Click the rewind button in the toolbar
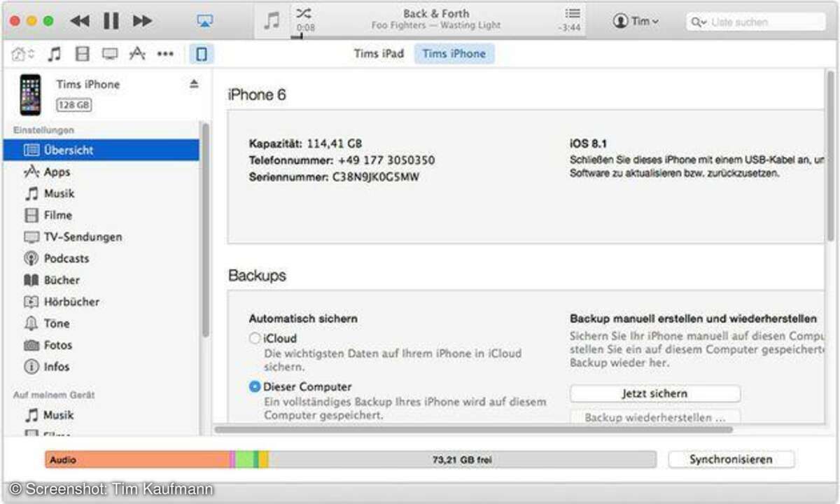The height and width of the screenshot is (504, 840). 80,21
